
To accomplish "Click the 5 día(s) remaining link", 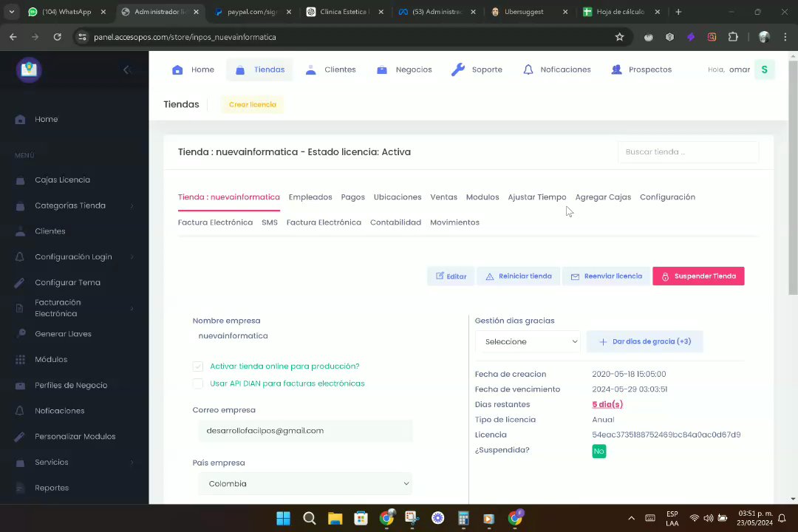I will (607, 404).
